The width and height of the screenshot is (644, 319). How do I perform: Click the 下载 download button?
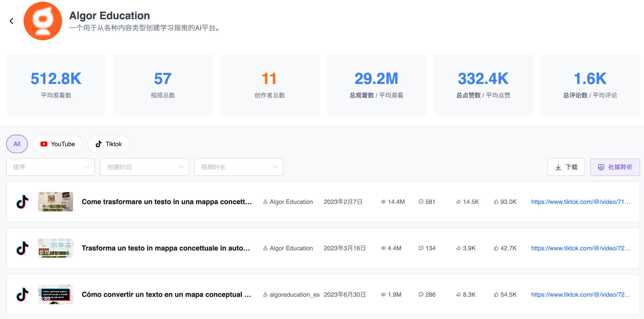pyautogui.click(x=566, y=167)
